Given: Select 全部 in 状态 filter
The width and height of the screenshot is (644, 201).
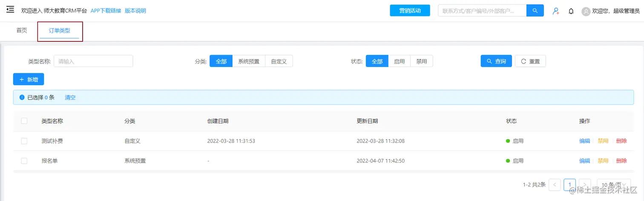Looking at the screenshot, I should pos(377,61).
